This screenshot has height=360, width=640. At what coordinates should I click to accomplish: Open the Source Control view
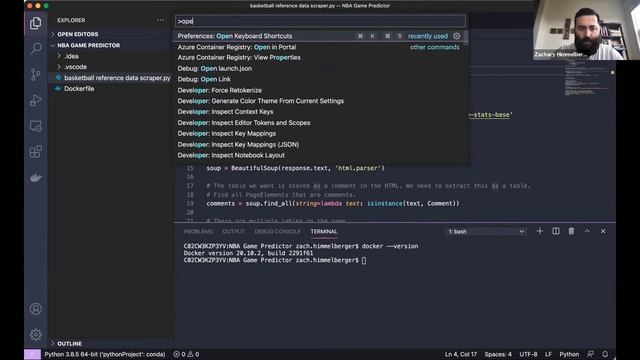click(x=36, y=74)
